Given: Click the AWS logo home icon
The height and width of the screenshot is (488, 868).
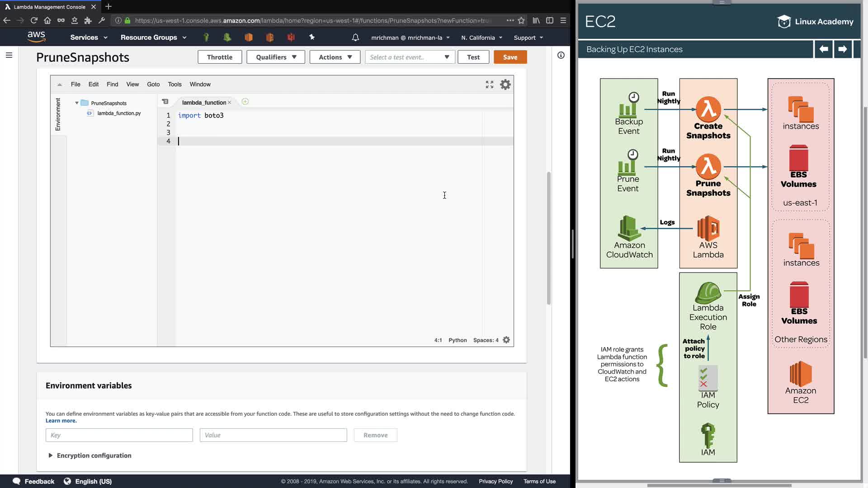Looking at the screenshot, I should click(x=36, y=37).
